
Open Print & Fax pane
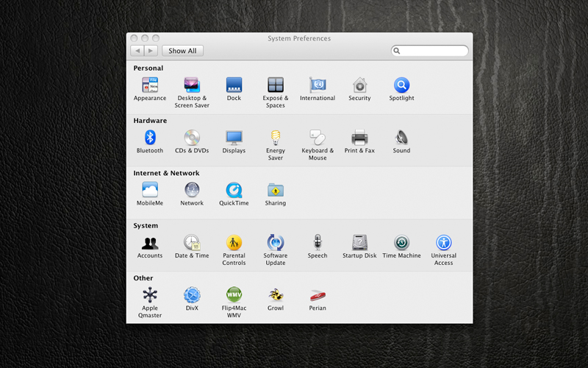[359, 138]
